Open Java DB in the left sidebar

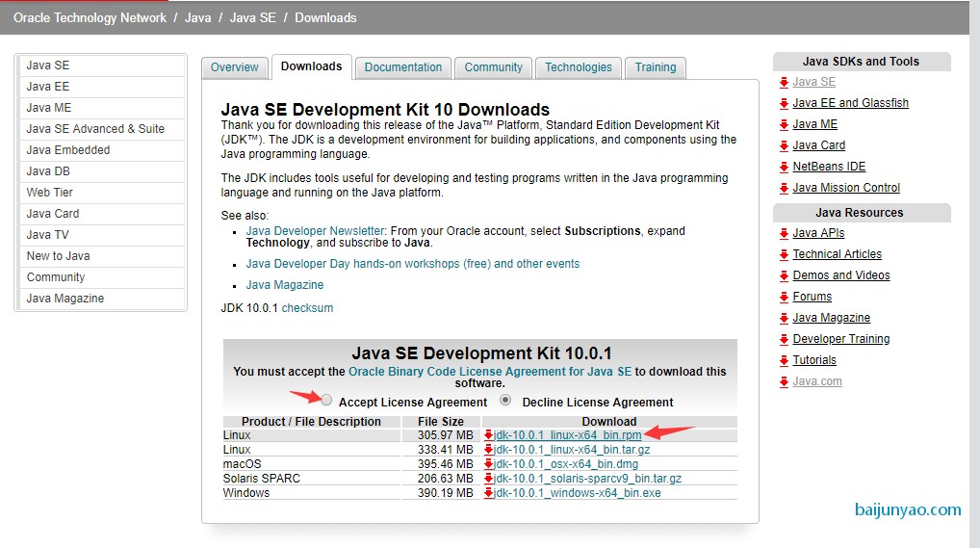101,172
